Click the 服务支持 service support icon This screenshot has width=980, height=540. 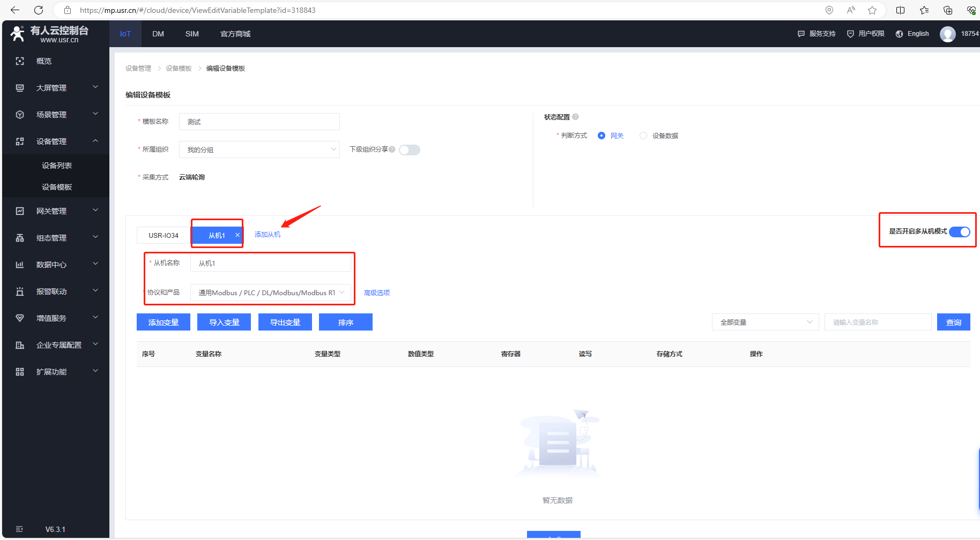801,34
